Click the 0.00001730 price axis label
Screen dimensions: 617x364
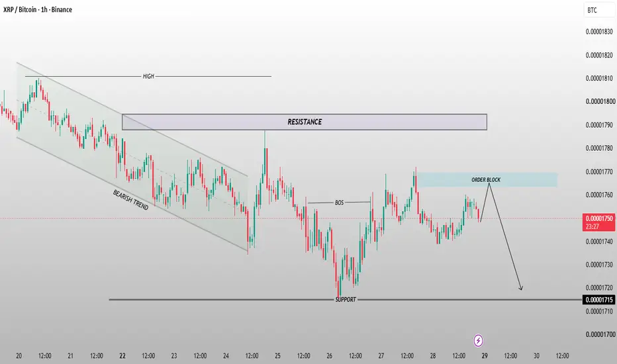coord(599,265)
